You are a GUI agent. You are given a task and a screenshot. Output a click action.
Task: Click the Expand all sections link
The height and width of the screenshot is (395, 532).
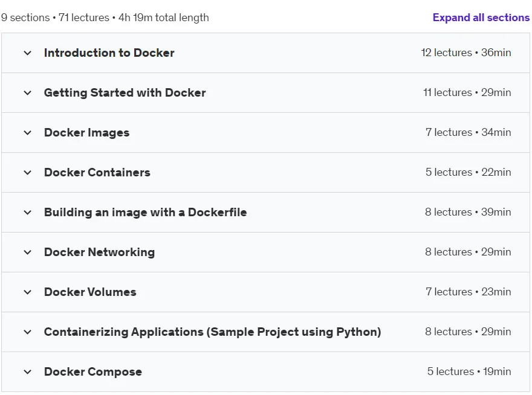click(x=481, y=18)
